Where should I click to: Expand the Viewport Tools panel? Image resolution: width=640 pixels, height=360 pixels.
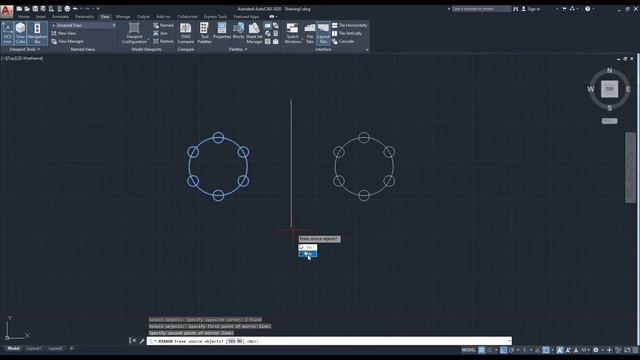24,49
